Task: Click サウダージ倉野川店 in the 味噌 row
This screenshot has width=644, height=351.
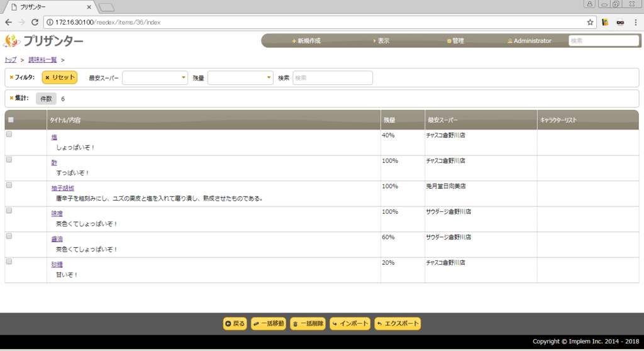Action: [x=448, y=211]
